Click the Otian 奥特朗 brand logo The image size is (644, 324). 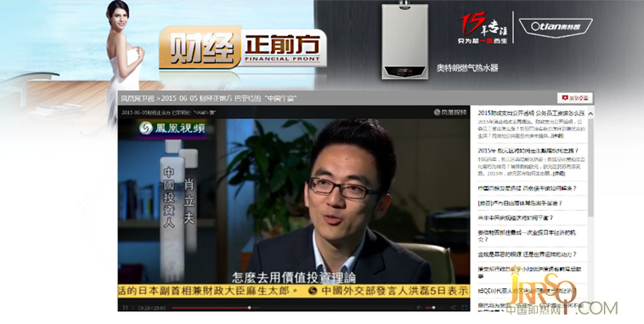pos(556,27)
